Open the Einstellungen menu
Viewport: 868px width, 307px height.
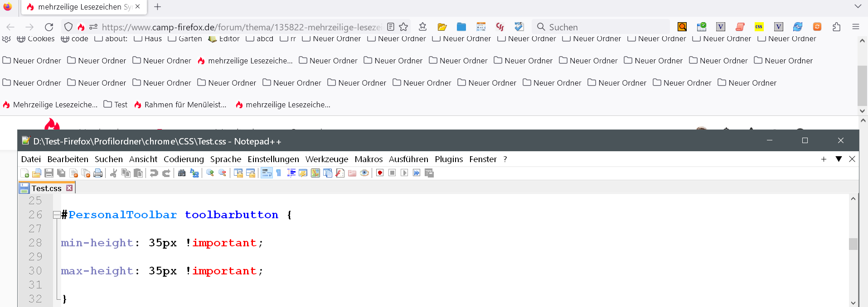tap(273, 159)
